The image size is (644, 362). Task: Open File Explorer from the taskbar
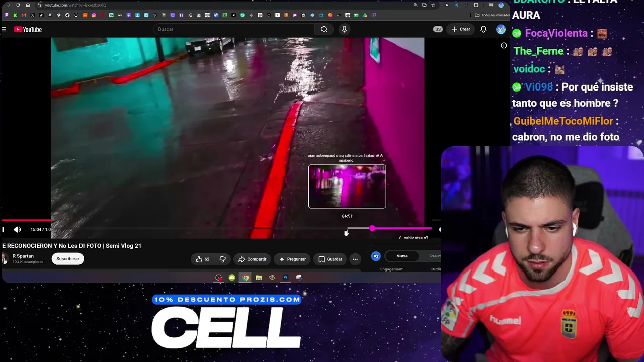click(x=259, y=278)
